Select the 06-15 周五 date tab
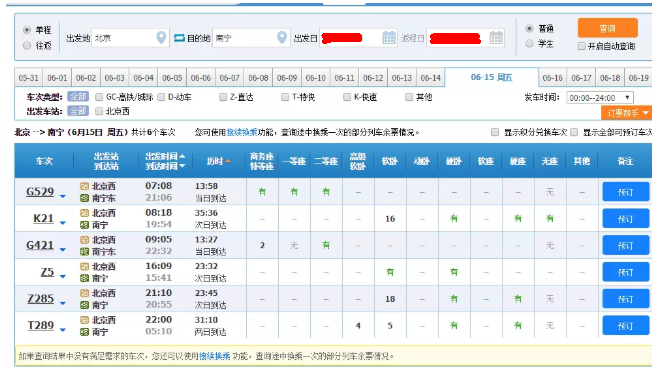The height and width of the screenshot is (368, 652). point(491,77)
